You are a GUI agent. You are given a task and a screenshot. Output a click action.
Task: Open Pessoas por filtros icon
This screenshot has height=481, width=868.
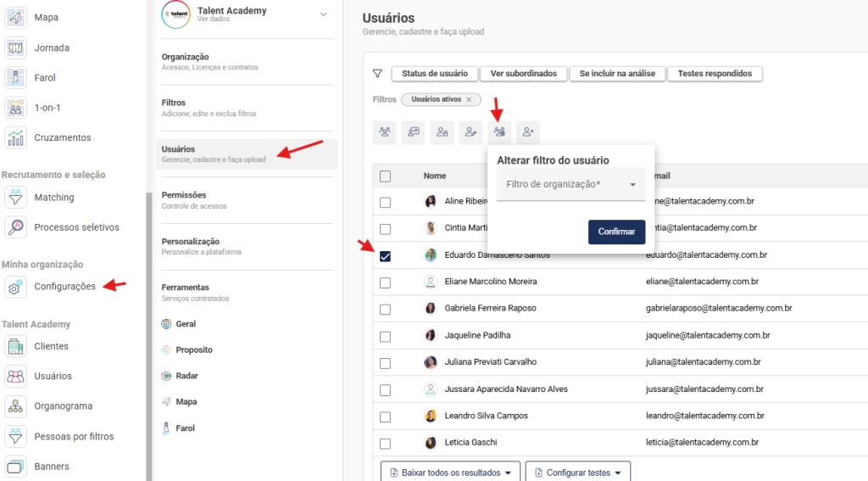pos(16,437)
